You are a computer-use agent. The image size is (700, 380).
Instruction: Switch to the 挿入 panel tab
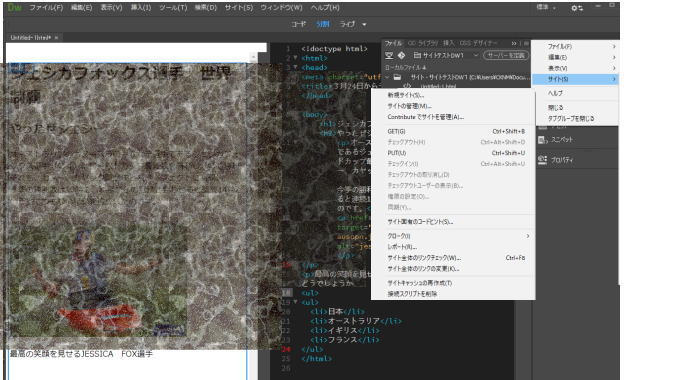click(x=448, y=43)
